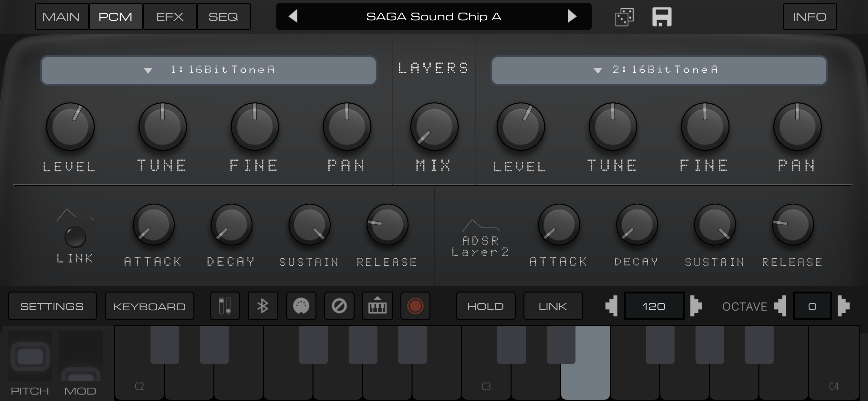Play the C3 key on the keyboard
Viewport: 868px width, 401px height.
click(485, 381)
